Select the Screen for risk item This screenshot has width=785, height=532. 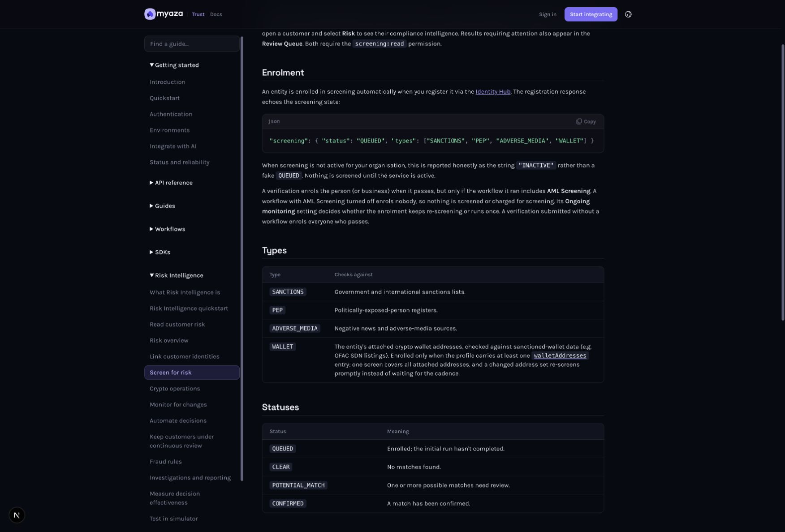pos(192,373)
